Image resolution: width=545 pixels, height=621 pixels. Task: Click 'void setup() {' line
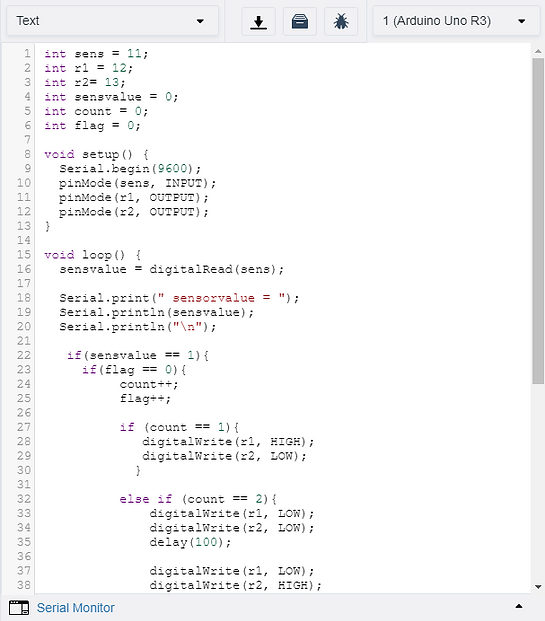(96, 154)
